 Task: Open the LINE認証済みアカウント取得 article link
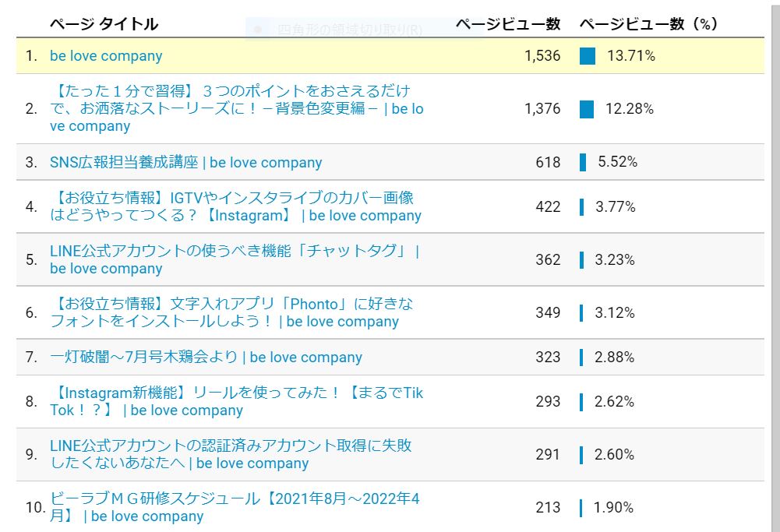(x=231, y=454)
